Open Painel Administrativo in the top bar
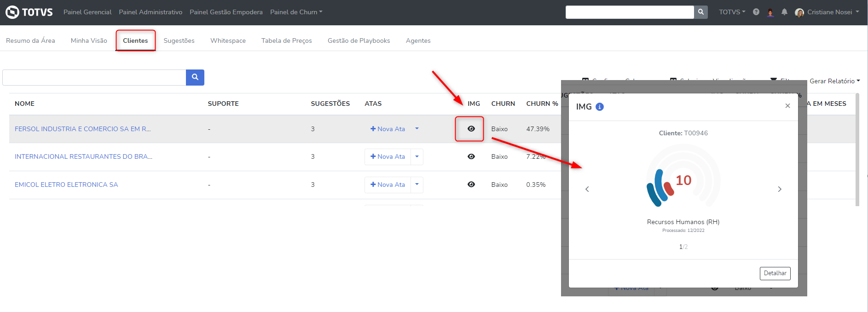Screen dimensions: 868x312 tap(150, 12)
